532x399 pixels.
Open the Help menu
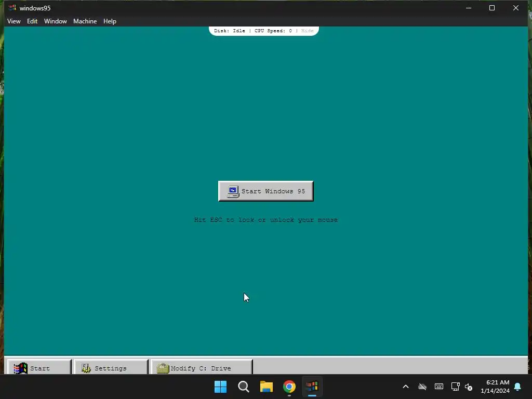pyautogui.click(x=110, y=21)
